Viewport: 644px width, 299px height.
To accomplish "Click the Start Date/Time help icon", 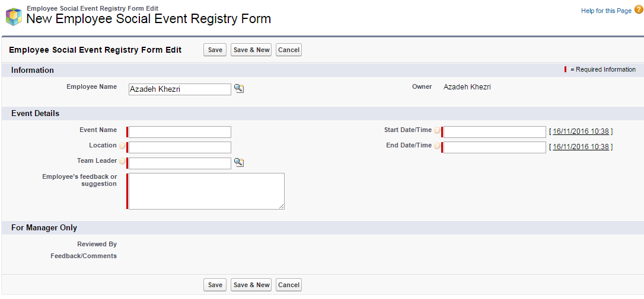I will (437, 131).
